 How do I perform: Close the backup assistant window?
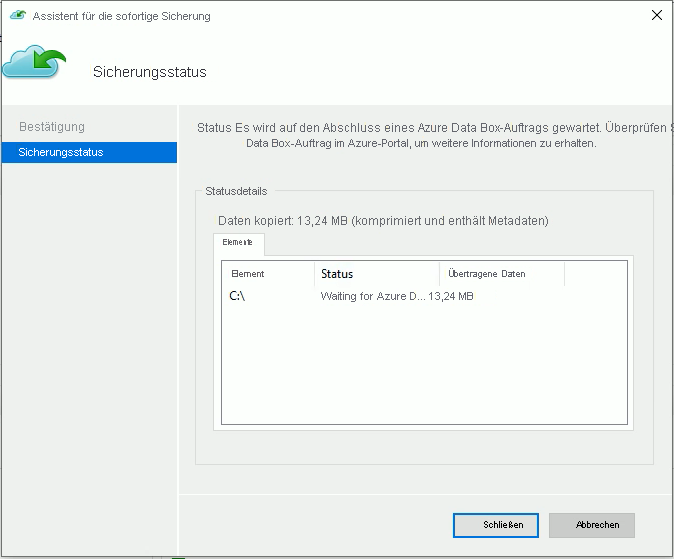click(x=656, y=16)
